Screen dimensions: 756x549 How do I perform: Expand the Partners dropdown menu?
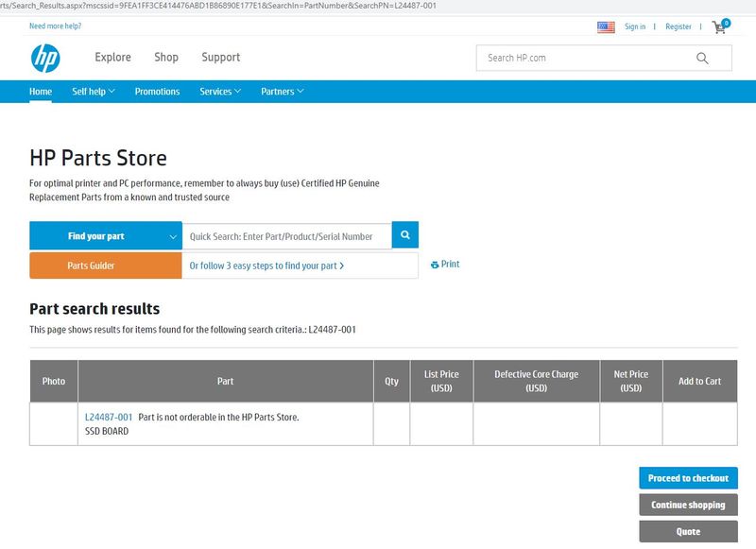283,92
